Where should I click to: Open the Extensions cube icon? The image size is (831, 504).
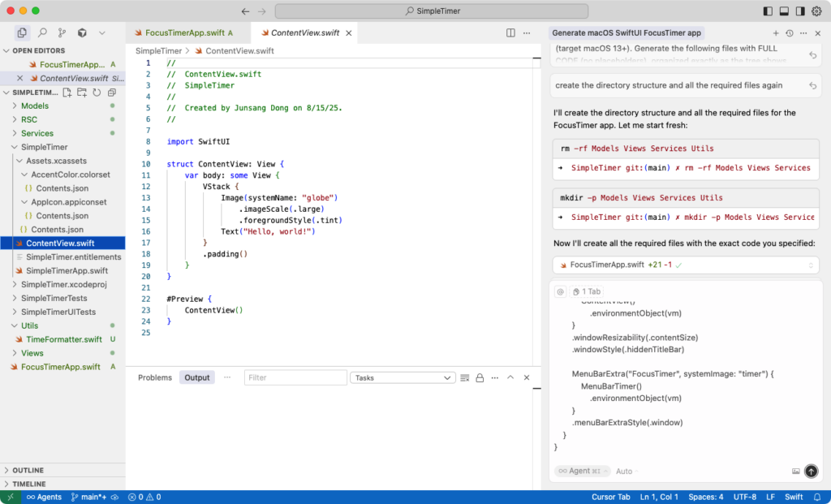82,32
